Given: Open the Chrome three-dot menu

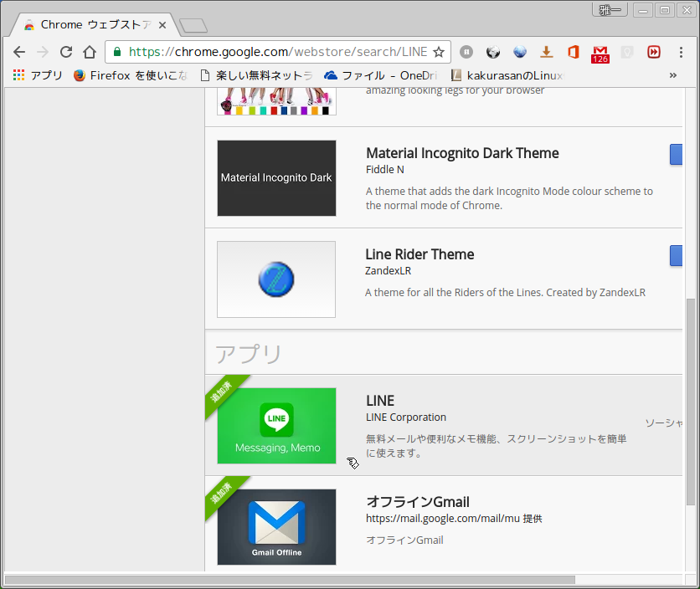Looking at the screenshot, I should pyautogui.click(x=681, y=52).
